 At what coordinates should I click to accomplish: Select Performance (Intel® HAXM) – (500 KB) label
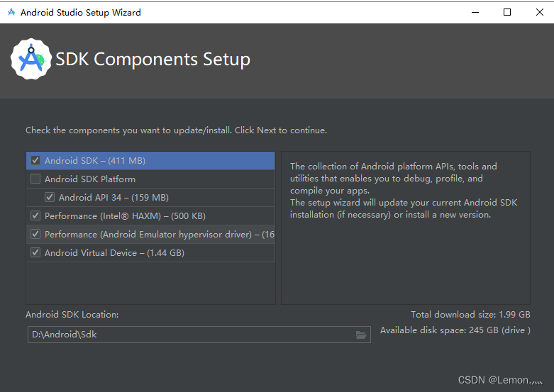pos(125,215)
